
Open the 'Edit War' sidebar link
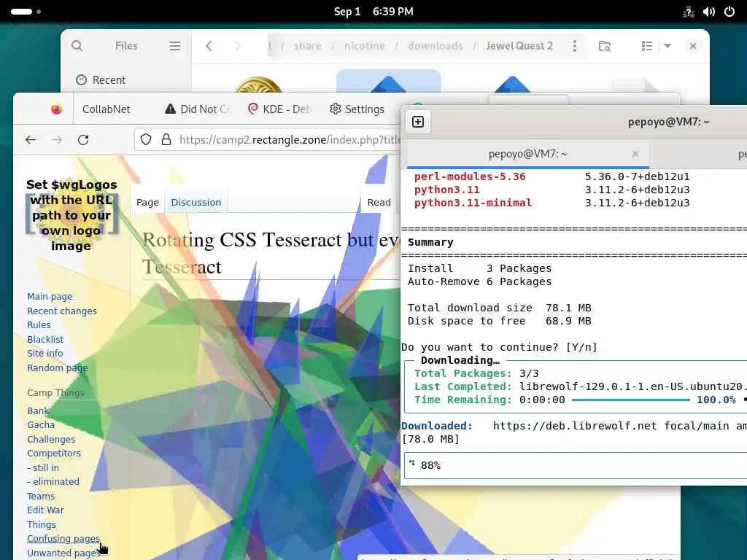(x=45, y=510)
